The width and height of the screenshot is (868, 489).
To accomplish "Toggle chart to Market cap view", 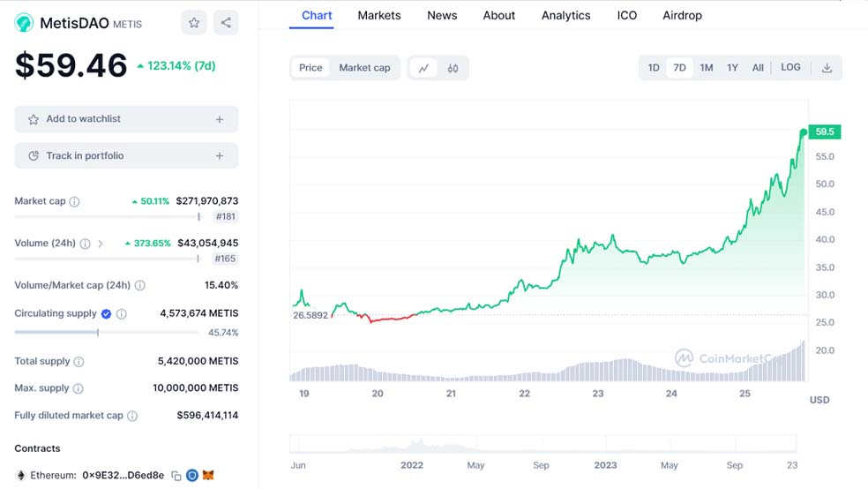I will pyautogui.click(x=364, y=68).
